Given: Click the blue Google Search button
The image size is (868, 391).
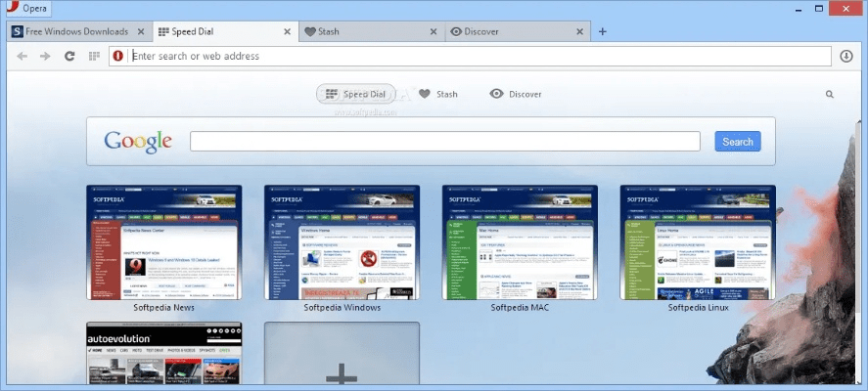Looking at the screenshot, I should 737,142.
